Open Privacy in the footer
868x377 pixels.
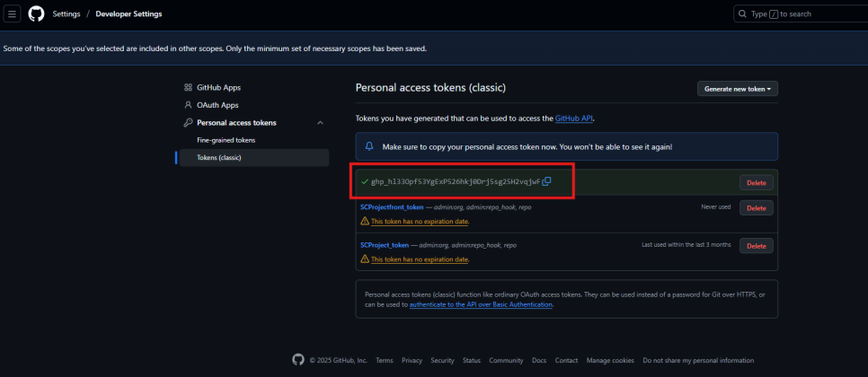(x=412, y=361)
